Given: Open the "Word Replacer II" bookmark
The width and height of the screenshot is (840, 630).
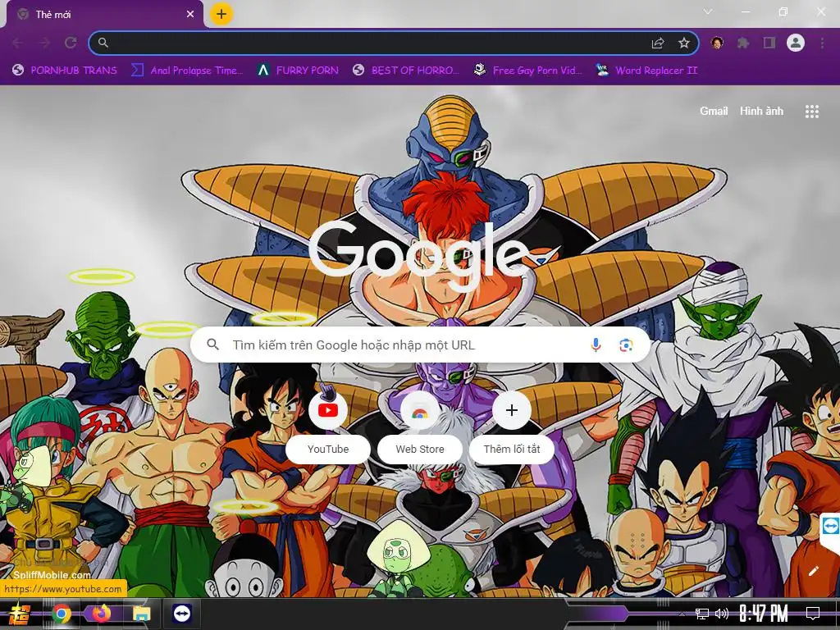Looking at the screenshot, I should (x=647, y=71).
